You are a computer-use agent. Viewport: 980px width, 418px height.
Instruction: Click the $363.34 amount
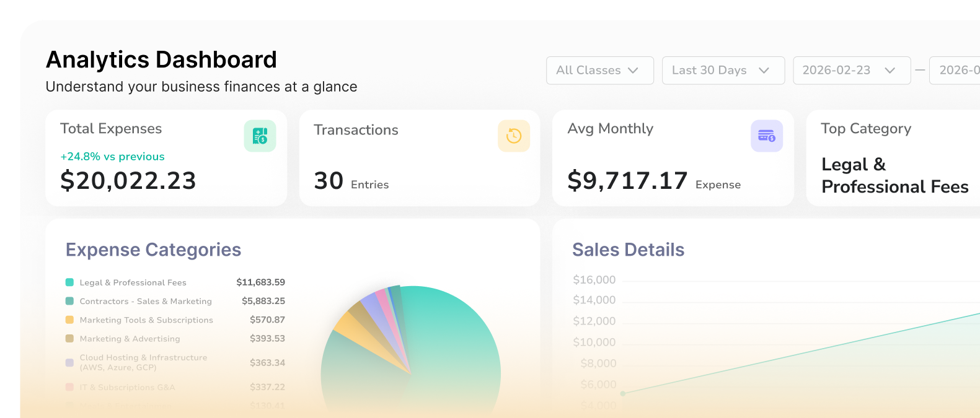tap(267, 362)
